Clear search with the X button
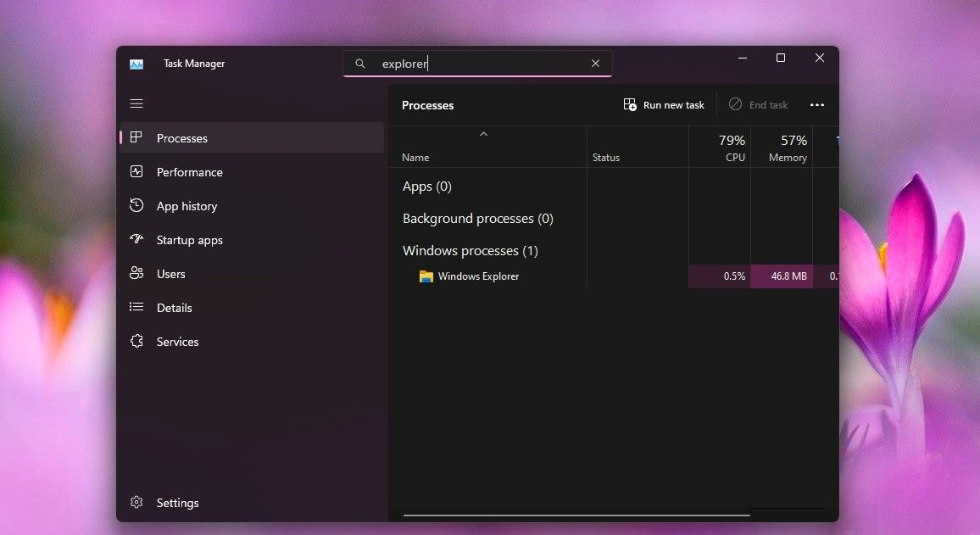Screen dimensions: 980x535 pos(595,63)
